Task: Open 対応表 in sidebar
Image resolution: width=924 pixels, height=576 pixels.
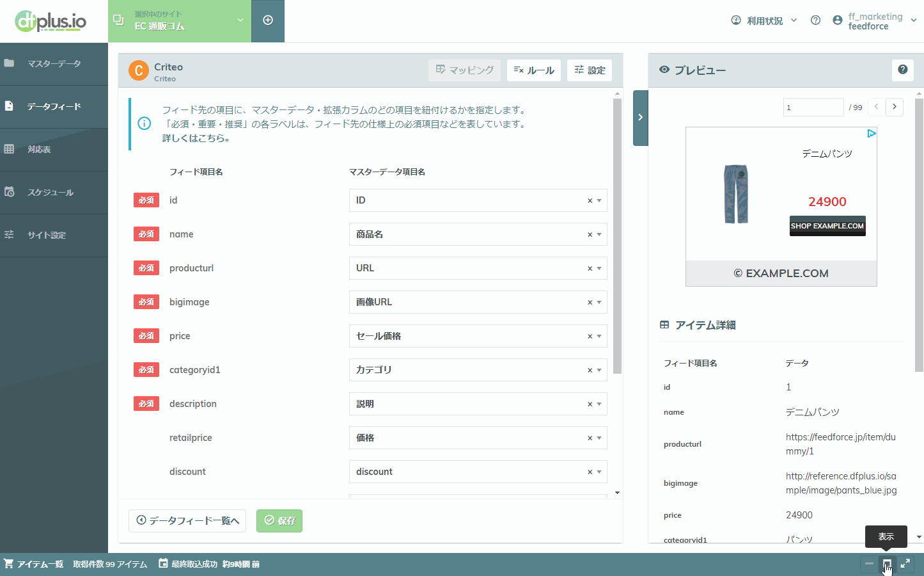Action: (54, 150)
